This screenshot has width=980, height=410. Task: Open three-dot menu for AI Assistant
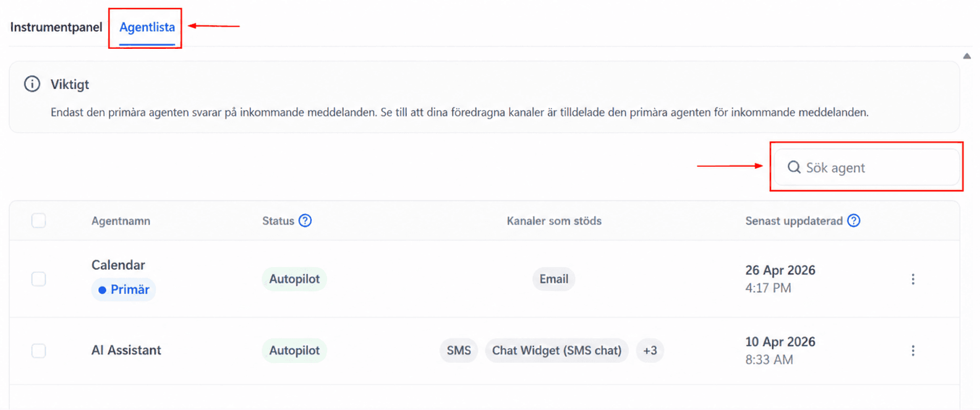[x=913, y=351]
